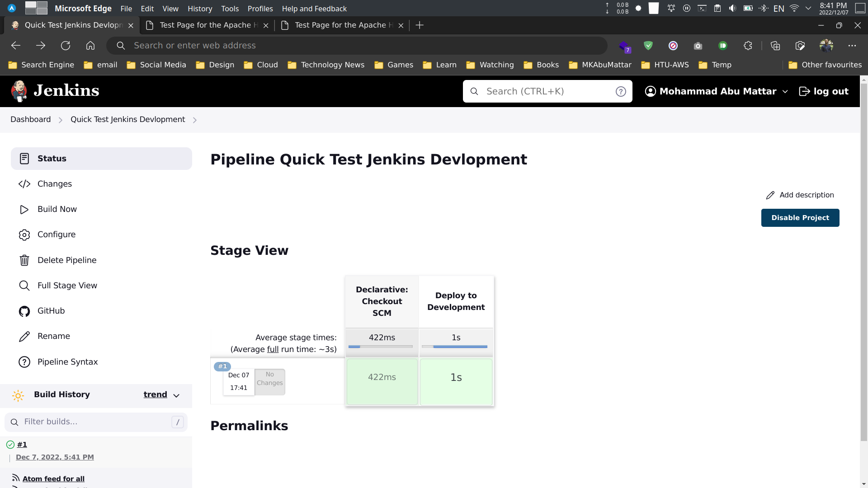Click inside the Filter builds field
This screenshot has width=868, height=488.
tap(90, 422)
